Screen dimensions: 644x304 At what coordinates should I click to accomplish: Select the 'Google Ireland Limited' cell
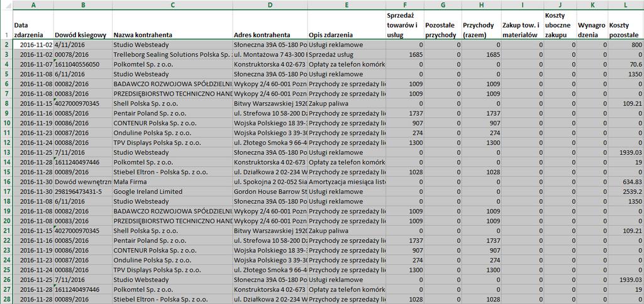click(172, 191)
